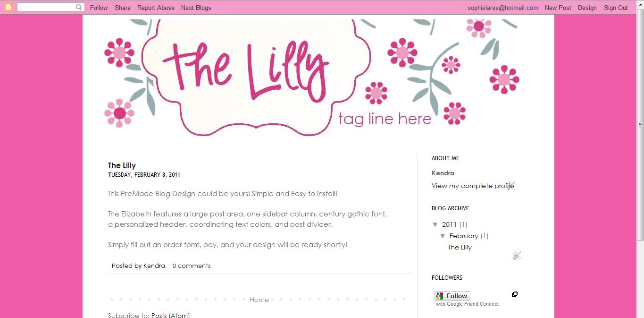
Task: Collapse the February archive month
Action: pyautogui.click(x=443, y=236)
